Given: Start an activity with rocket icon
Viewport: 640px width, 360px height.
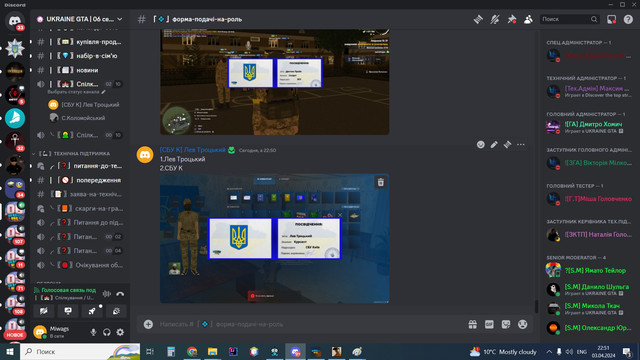Looking at the screenshot, I should [x=92, y=311].
